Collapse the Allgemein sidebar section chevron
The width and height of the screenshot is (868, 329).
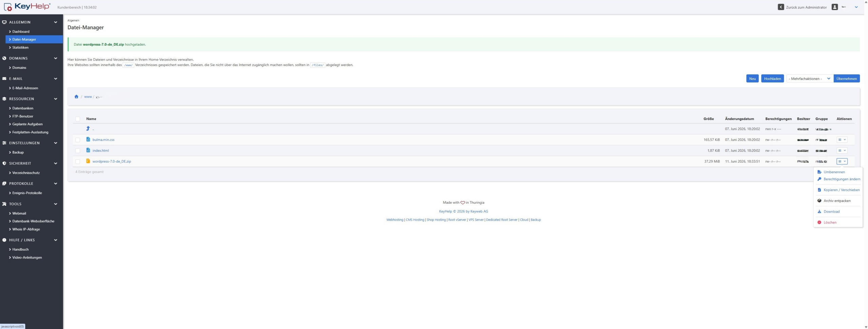tap(56, 22)
